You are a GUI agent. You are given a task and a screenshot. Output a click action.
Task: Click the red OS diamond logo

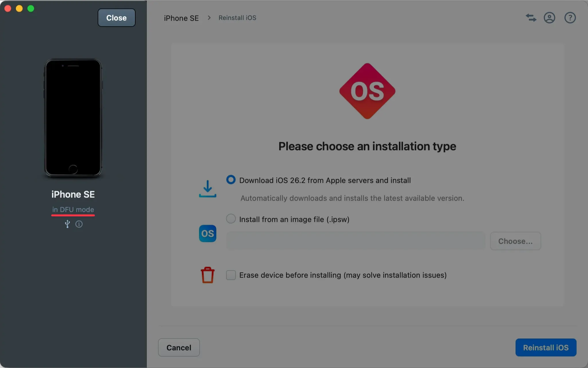click(367, 91)
